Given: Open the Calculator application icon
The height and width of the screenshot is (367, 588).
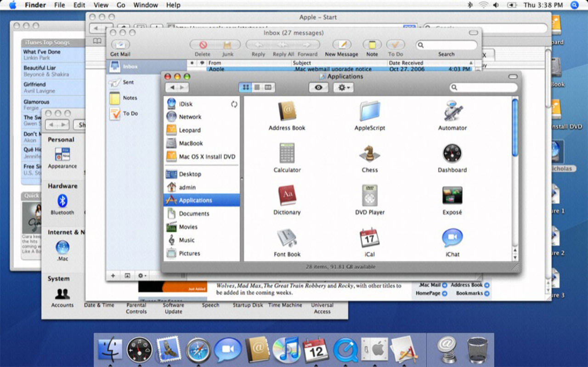Looking at the screenshot, I should point(287,153).
